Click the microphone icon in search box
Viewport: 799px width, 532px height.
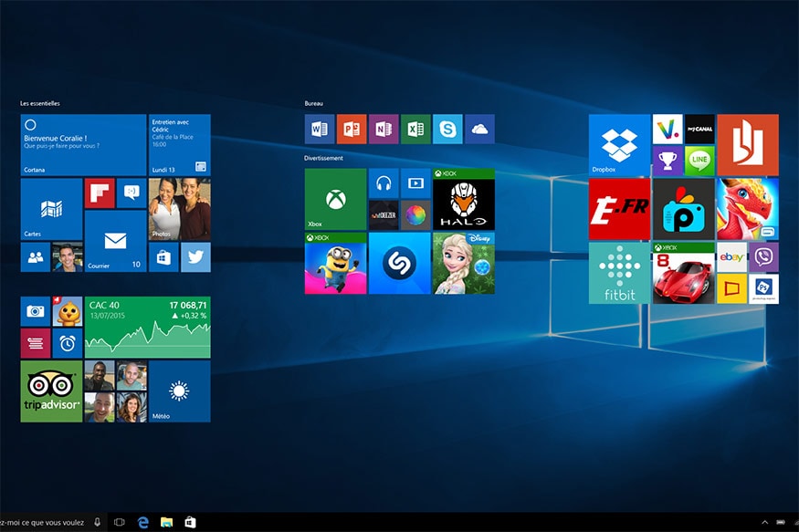98,522
